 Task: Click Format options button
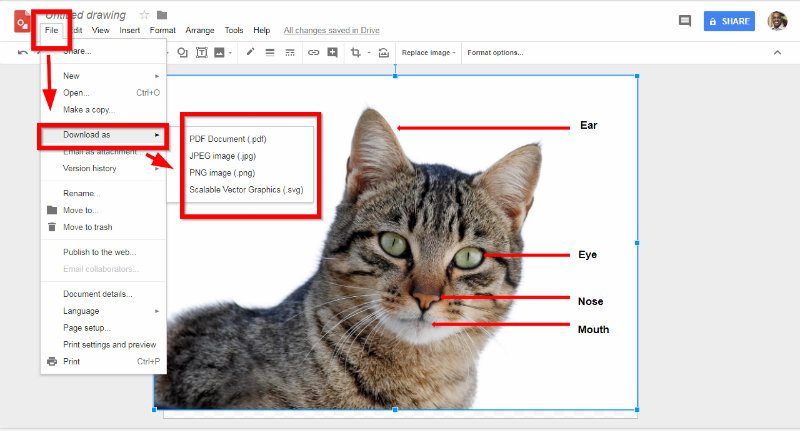(x=495, y=53)
